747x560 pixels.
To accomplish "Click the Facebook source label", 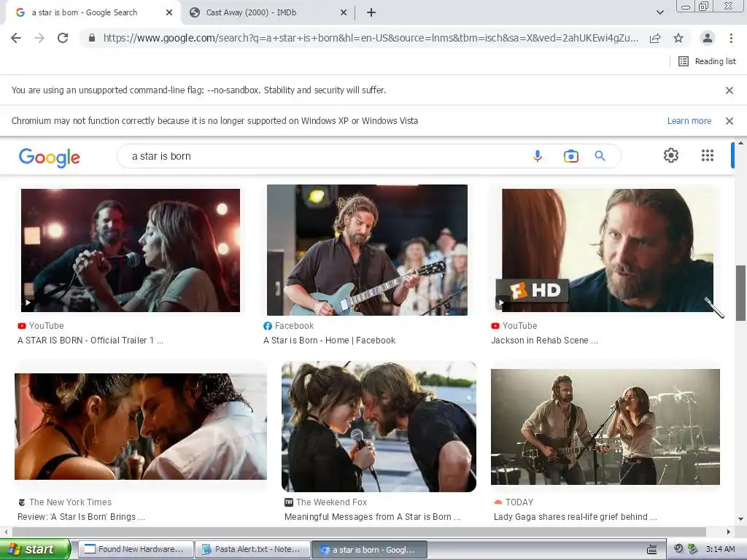I will click(x=289, y=326).
